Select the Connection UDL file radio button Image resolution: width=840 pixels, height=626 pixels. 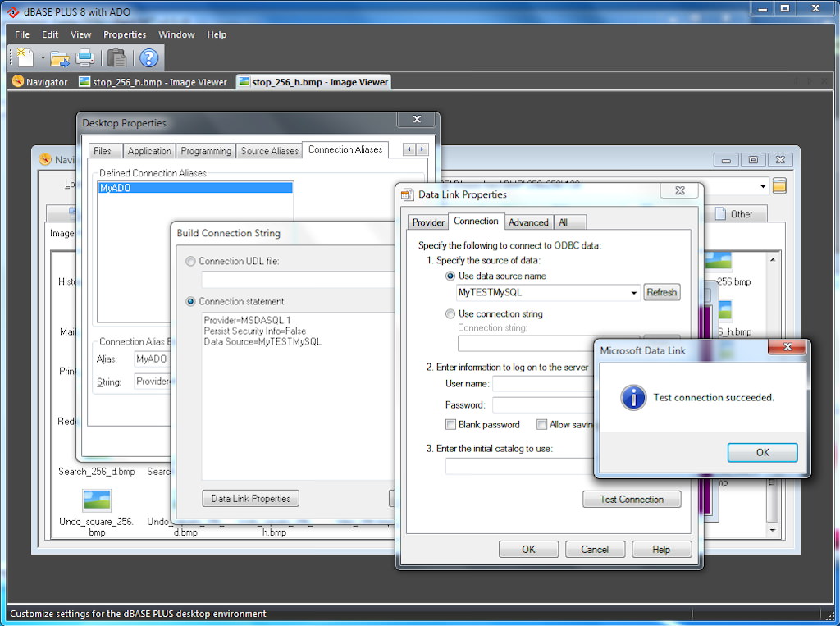pos(190,262)
